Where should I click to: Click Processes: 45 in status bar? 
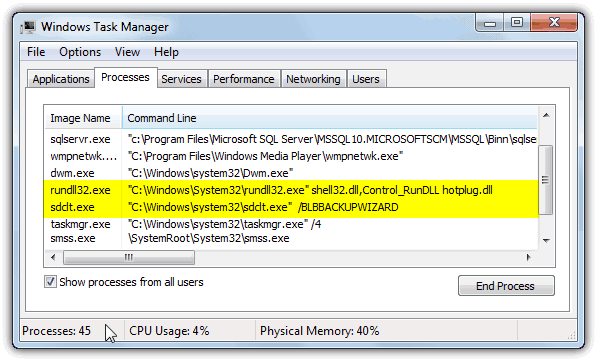tap(57, 331)
